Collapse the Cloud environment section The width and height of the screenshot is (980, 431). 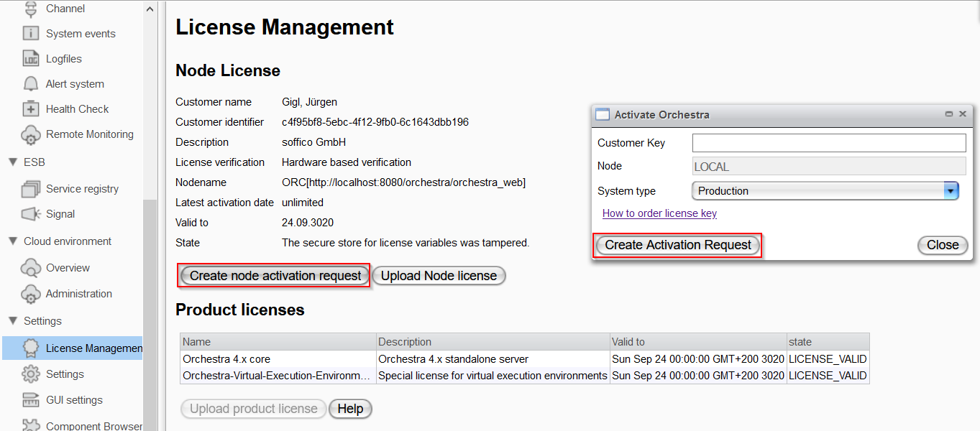pyautogui.click(x=12, y=241)
